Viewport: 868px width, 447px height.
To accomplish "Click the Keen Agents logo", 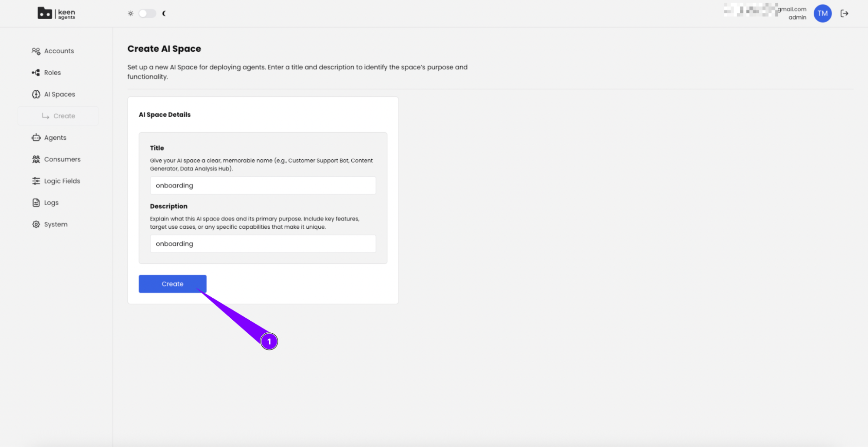I will pyautogui.click(x=56, y=13).
